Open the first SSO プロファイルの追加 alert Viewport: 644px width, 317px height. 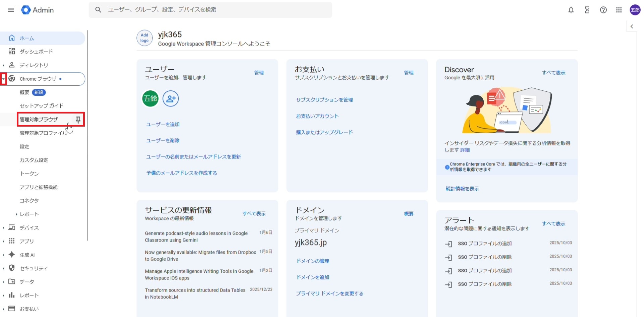[x=484, y=243]
